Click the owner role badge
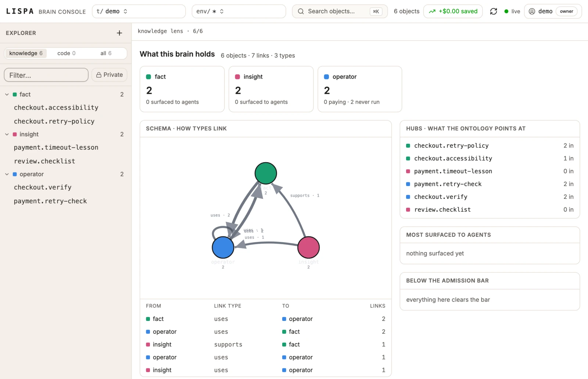588x379 pixels. (x=566, y=11)
